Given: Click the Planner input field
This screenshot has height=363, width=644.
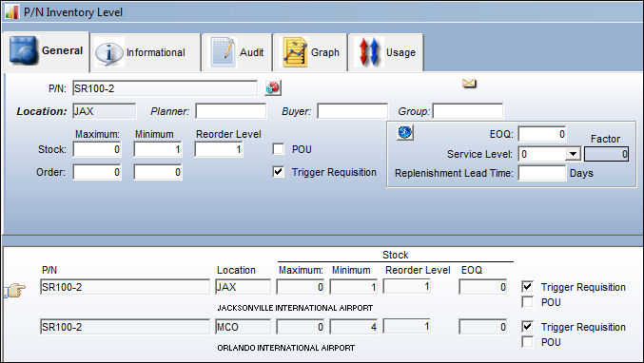Looking at the screenshot, I should (231, 111).
